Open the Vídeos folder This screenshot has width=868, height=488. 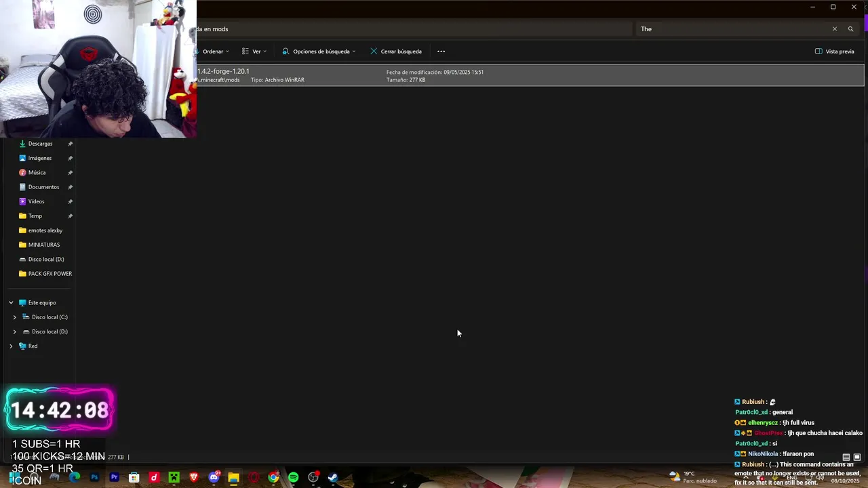point(36,201)
